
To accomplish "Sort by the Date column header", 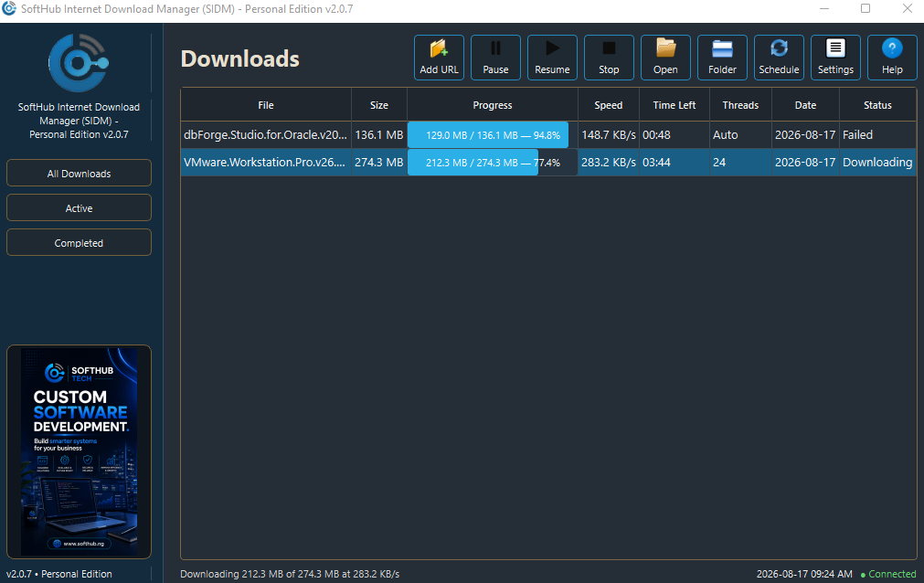I will [805, 105].
